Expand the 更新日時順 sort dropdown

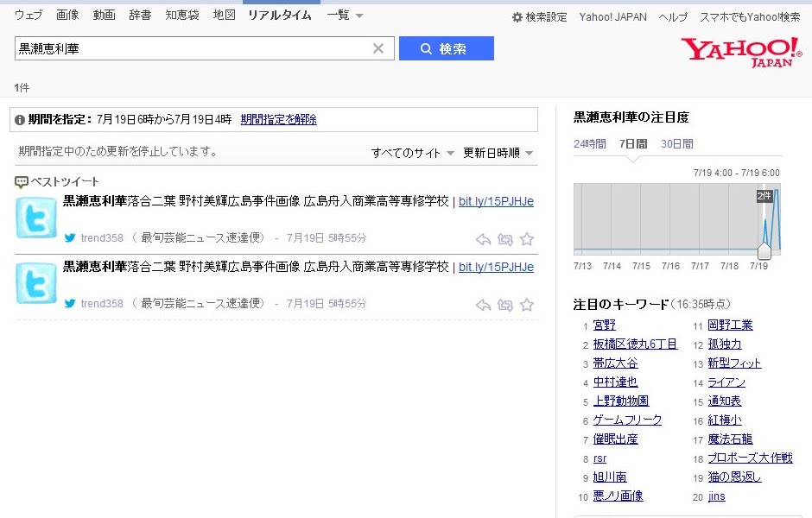pos(498,153)
